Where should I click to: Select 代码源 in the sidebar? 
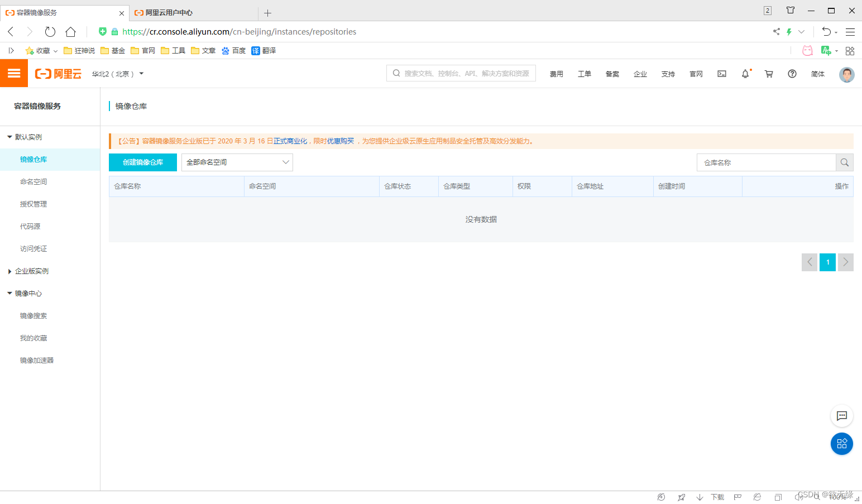tap(30, 227)
